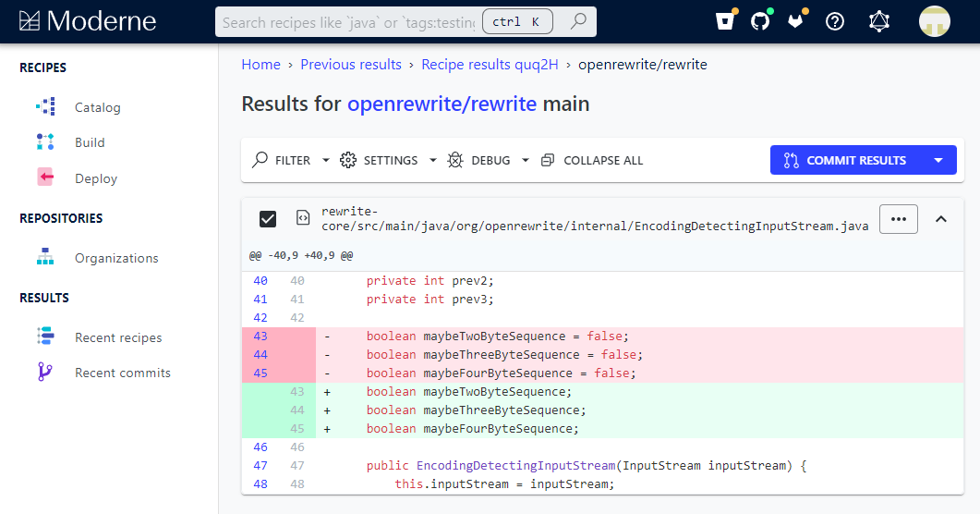Go to Home breadcrumb
This screenshot has height=514, width=980.
click(261, 65)
